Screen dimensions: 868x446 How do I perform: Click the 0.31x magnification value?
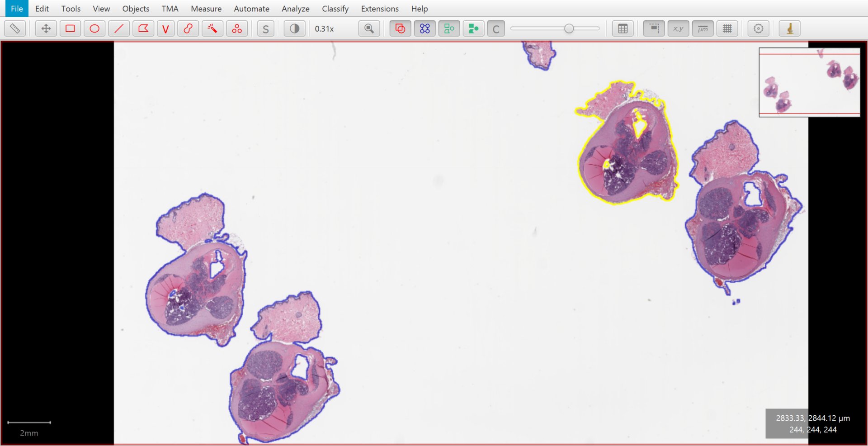point(324,28)
